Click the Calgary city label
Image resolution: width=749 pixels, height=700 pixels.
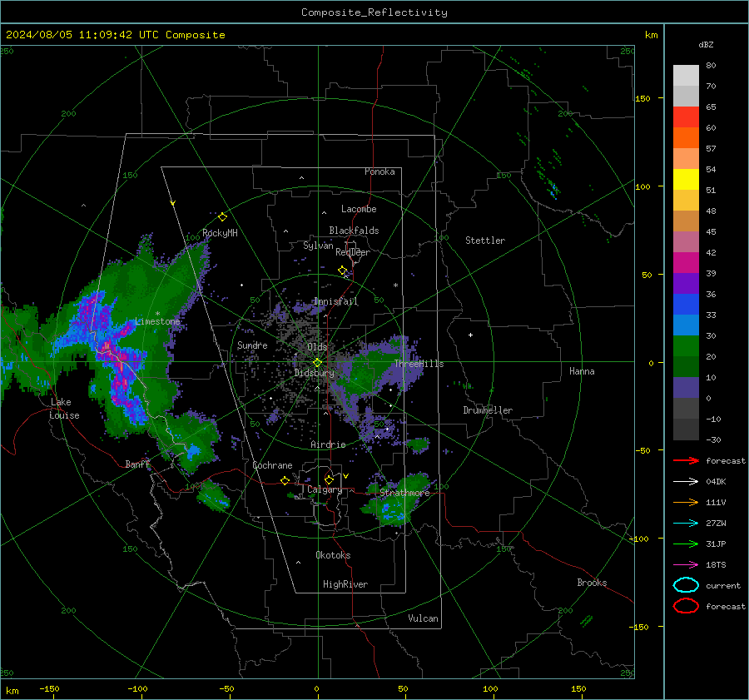coord(325,489)
